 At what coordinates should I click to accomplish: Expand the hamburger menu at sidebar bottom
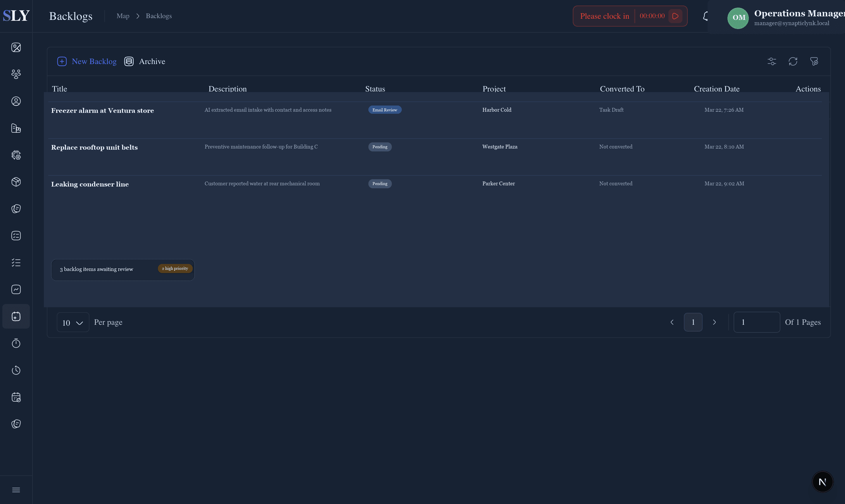pos(16,489)
